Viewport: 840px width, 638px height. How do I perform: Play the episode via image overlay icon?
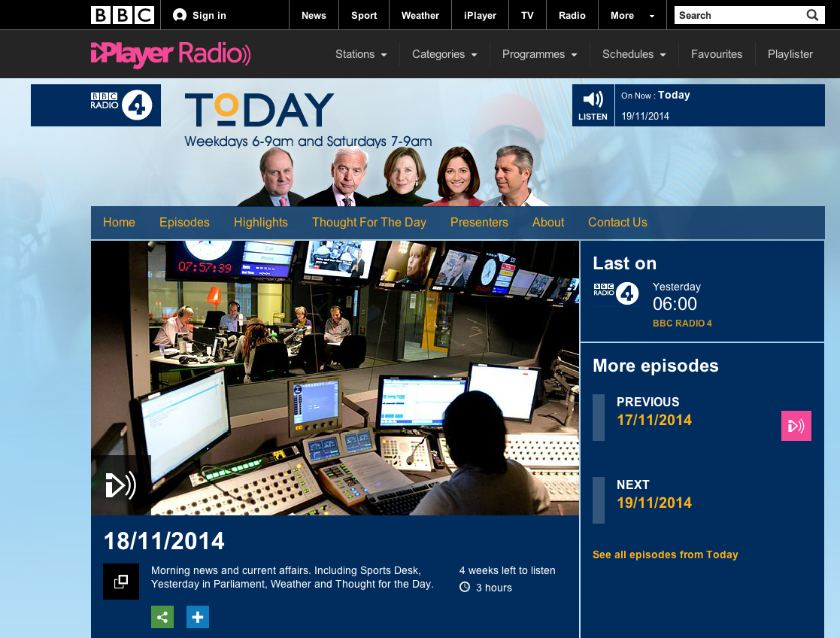point(121,485)
